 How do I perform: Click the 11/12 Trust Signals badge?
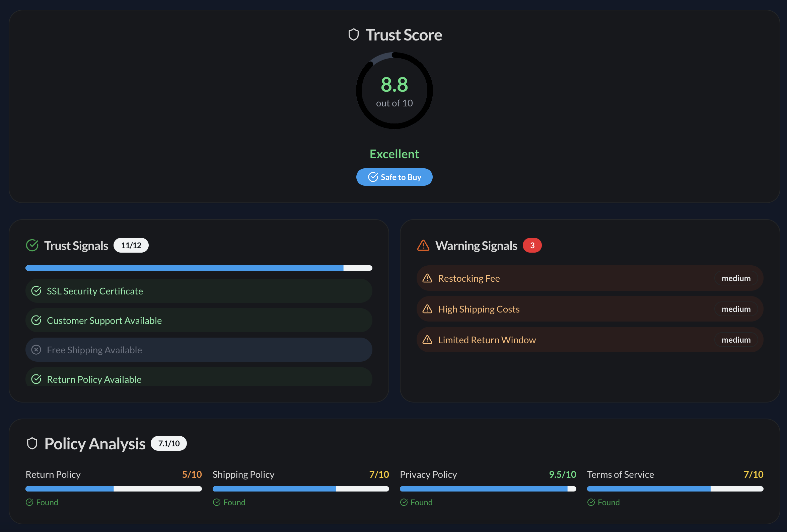pyautogui.click(x=131, y=245)
